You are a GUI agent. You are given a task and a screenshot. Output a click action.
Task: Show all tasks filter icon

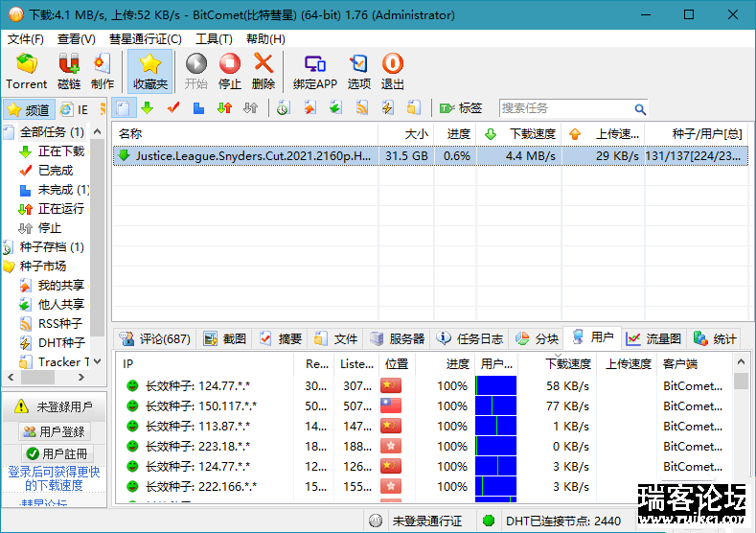(x=124, y=108)
